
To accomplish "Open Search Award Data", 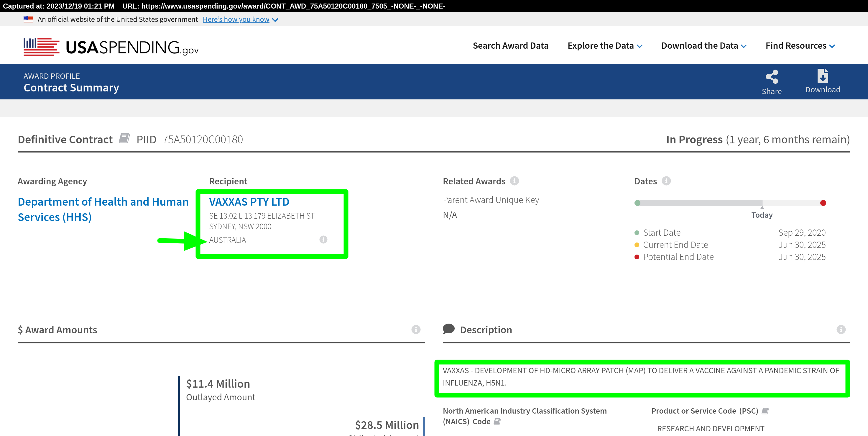I will (510, 46).
